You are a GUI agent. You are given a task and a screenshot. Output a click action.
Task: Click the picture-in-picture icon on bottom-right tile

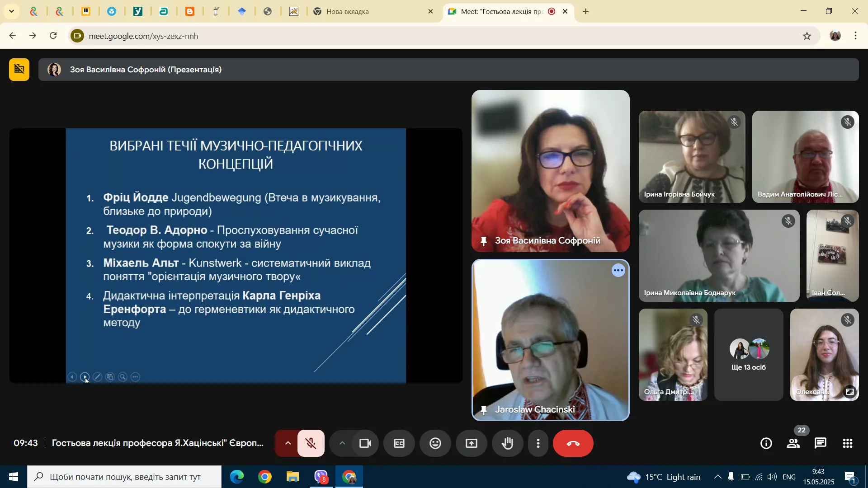[850, 392]
